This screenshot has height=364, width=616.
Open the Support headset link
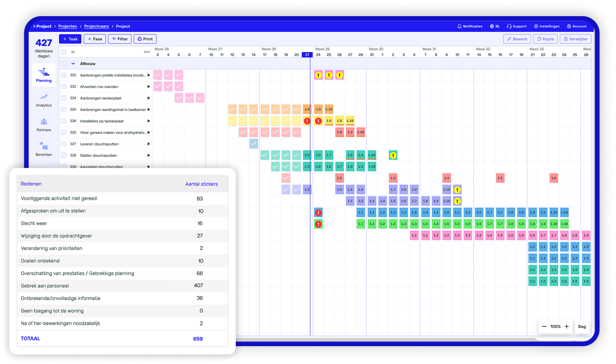(517, 26)
